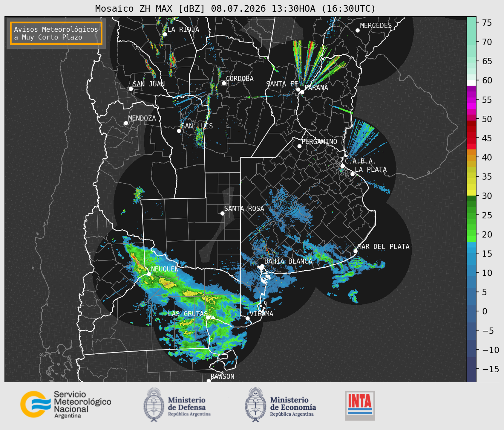Screen dimensions: 504x430
Task: Click the Santa Rosa city marker
Action: click(222, 213)
